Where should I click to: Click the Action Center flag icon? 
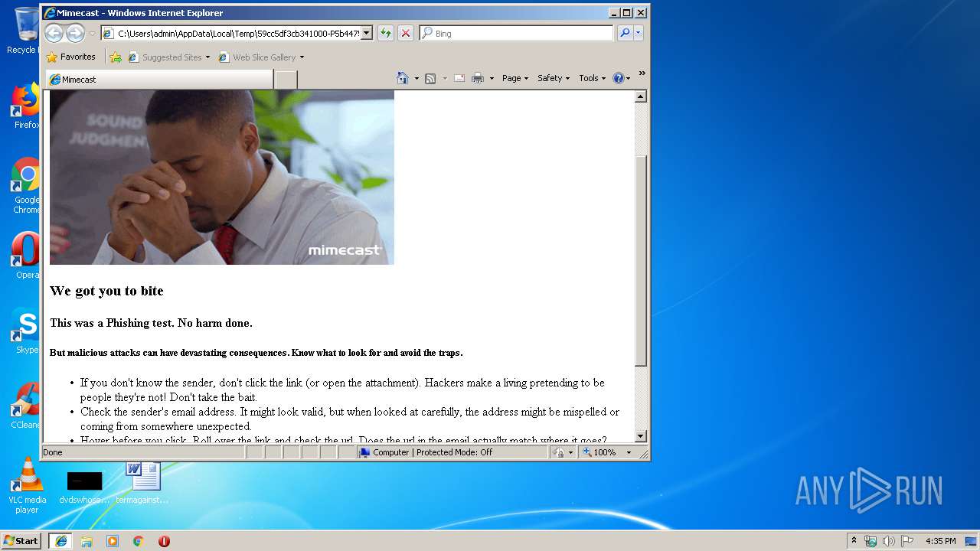[907, 541]
